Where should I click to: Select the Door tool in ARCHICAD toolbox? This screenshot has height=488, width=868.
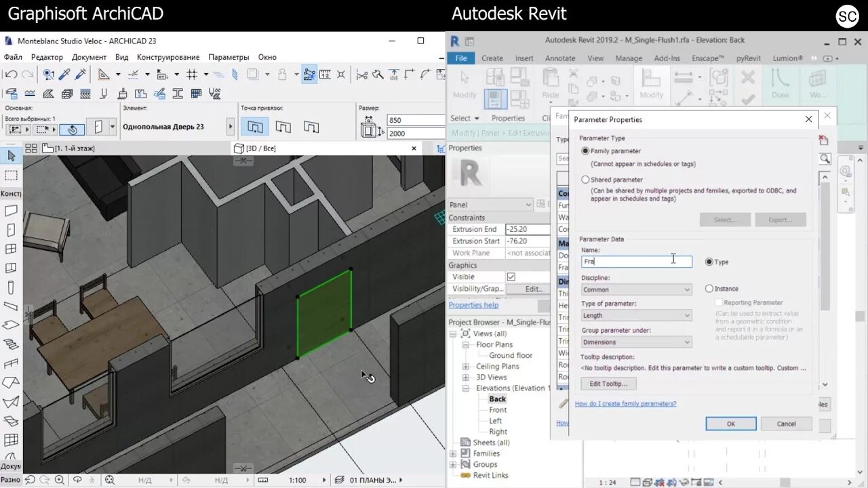tap(11, 230)
